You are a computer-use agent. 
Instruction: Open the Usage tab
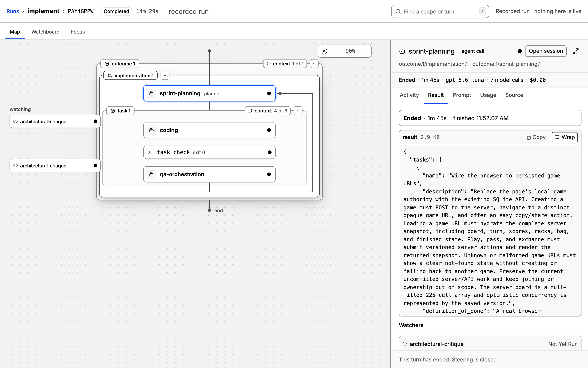[x=488, y=95]
